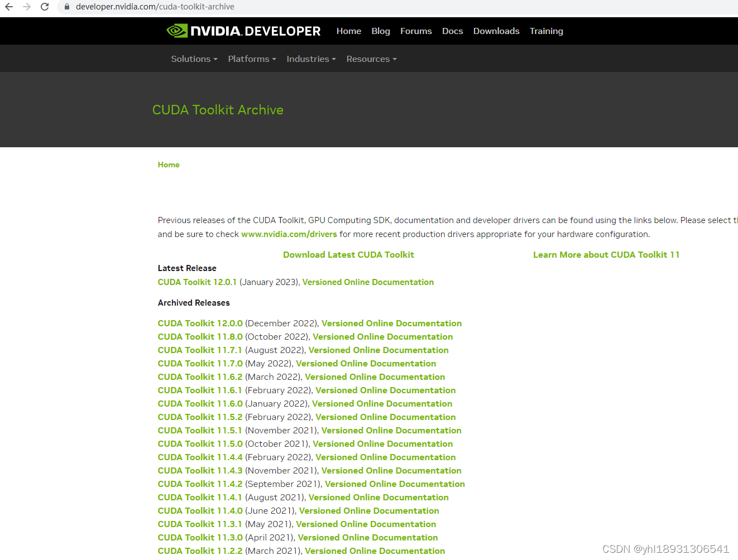Click the forward navigation arrow
The image size is (738, 560).
tap(27, 8)
